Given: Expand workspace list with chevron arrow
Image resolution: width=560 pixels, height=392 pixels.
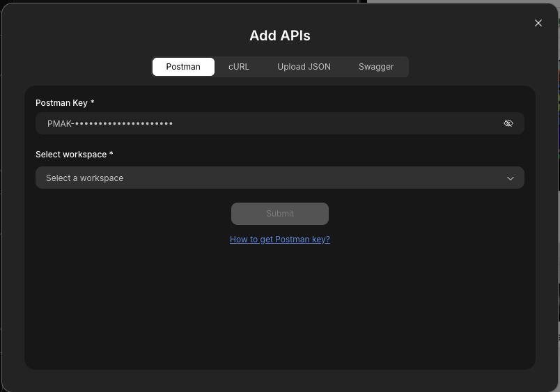Looking at the screenshot, I should tap(511, 178).
